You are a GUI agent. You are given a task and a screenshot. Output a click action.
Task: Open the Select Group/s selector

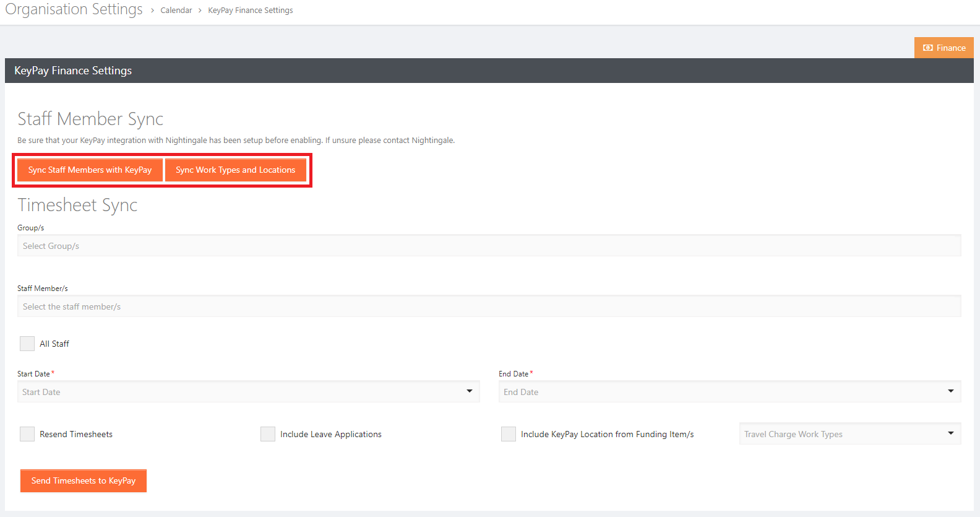489,245
